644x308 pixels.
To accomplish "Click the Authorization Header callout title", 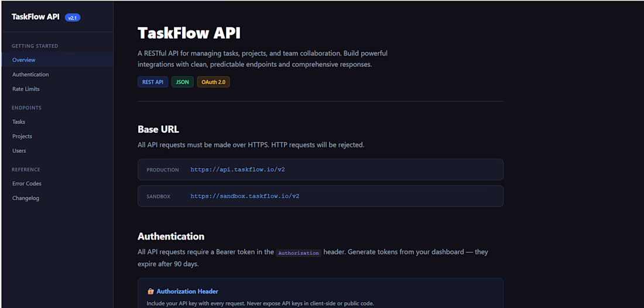I will [187, 292].
